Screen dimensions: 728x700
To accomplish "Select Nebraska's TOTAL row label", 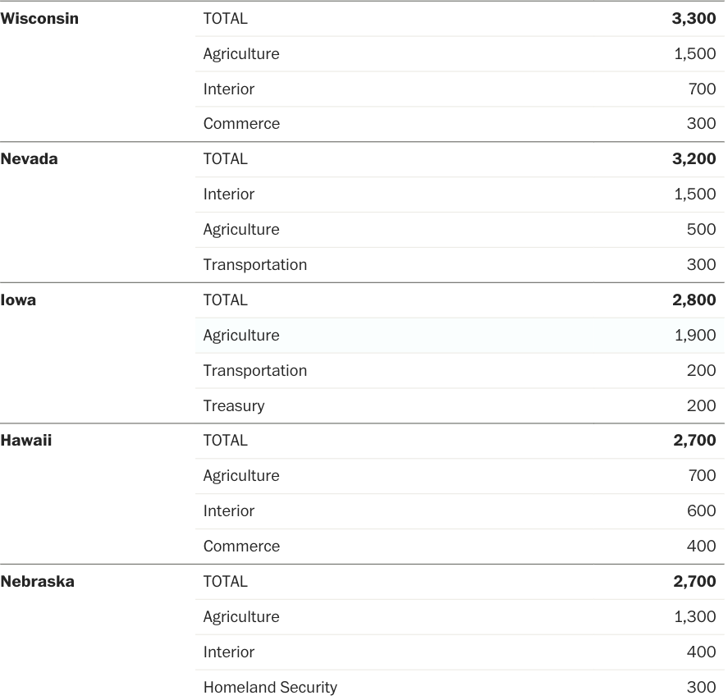I will click(x=225, y=582).
